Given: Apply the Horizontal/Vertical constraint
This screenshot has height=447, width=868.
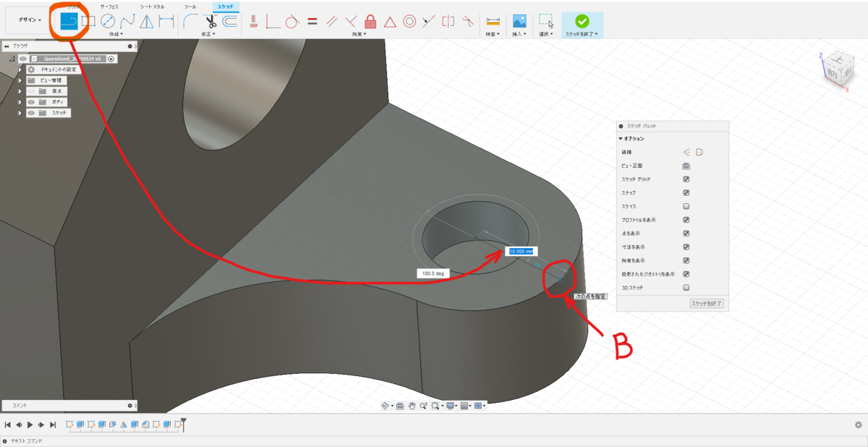Looking at the screenshot, I should point(254,21).
